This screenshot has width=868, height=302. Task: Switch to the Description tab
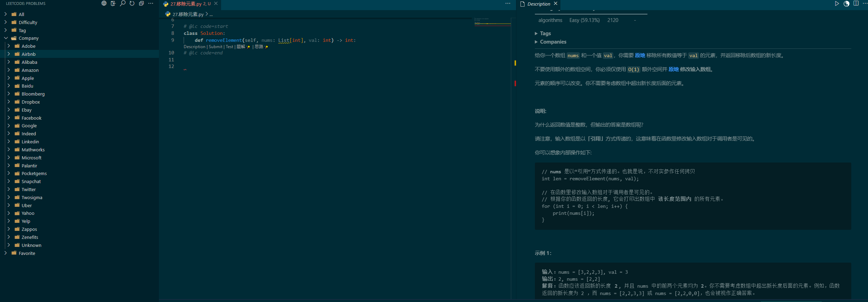[539, 4]
